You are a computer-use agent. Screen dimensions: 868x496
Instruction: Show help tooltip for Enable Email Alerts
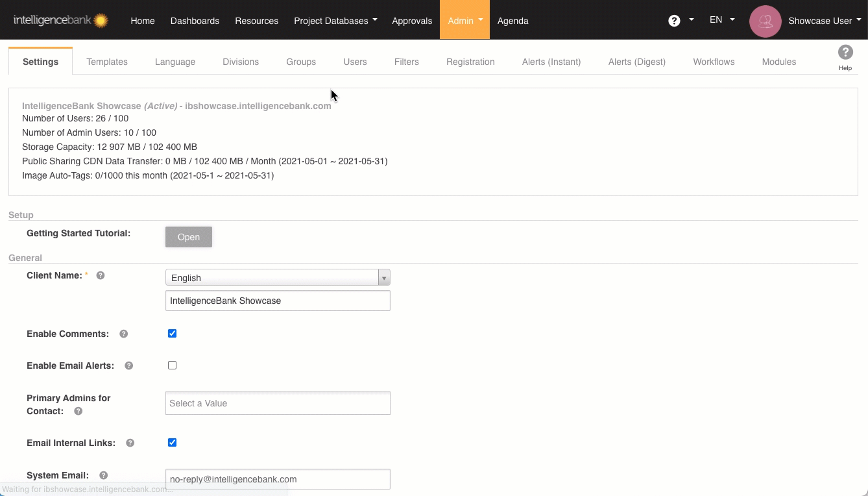coord(128,366)
